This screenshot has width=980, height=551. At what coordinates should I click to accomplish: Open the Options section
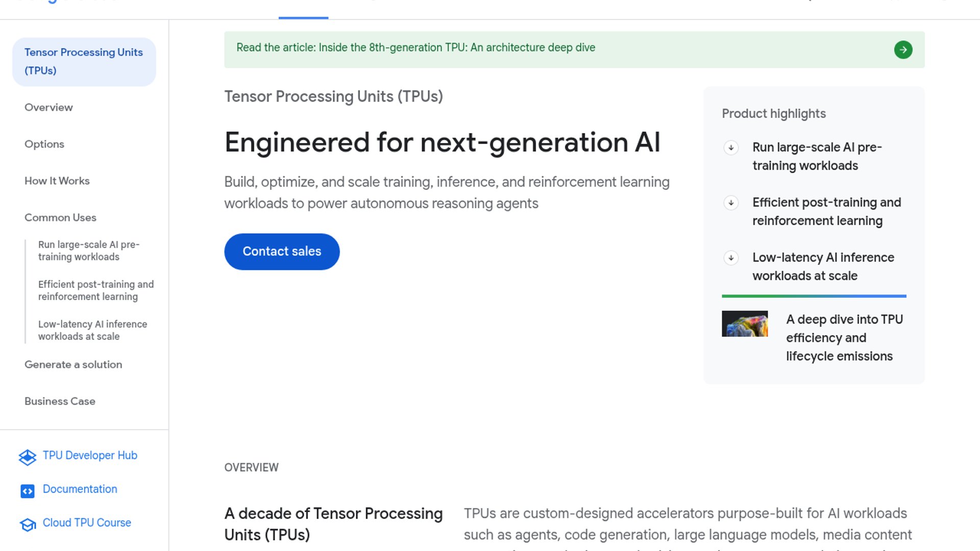point(44,144)
